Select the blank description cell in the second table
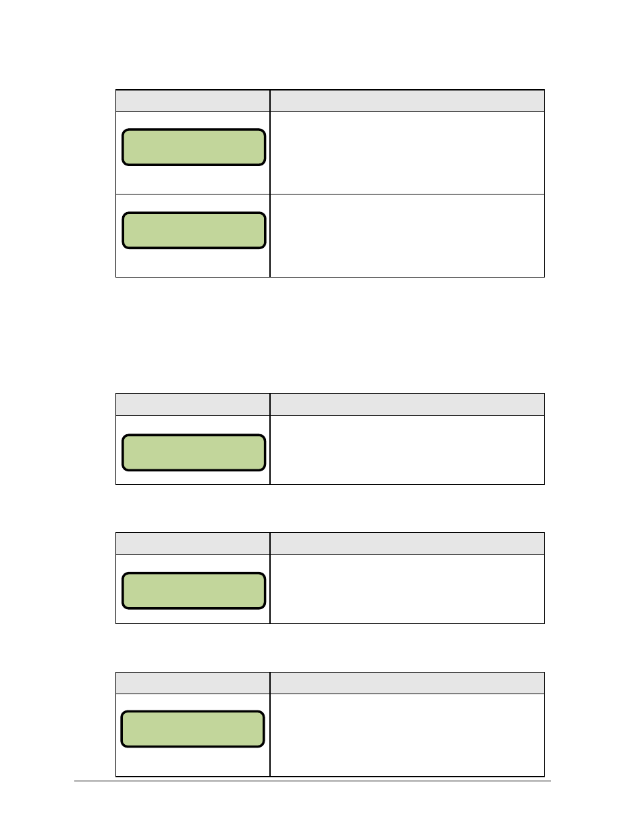The height and width of the screenshot is (834, 644). point(407,450)
